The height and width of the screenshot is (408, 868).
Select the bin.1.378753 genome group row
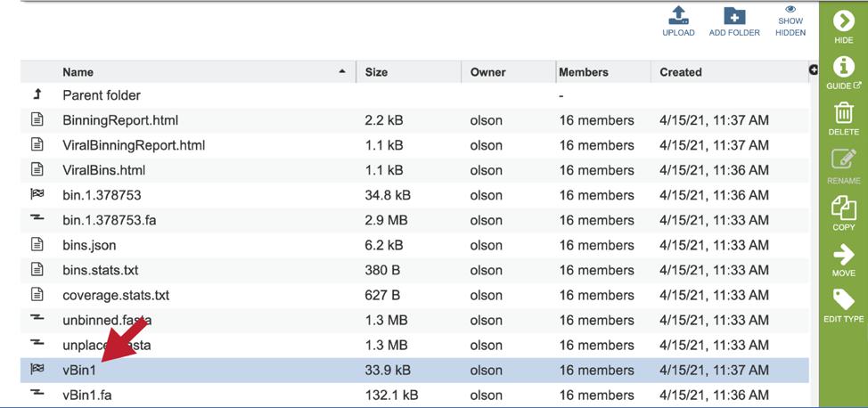coord(414,195)
